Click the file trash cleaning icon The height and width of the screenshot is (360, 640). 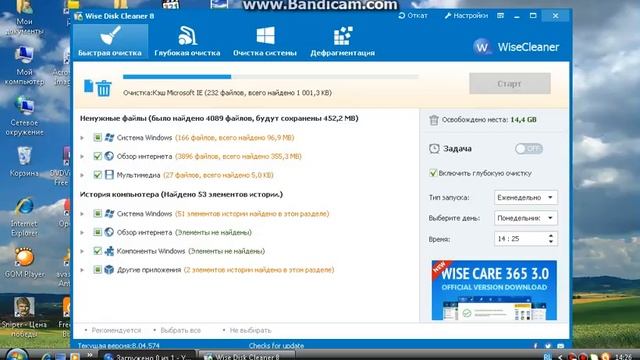(98, 87)
